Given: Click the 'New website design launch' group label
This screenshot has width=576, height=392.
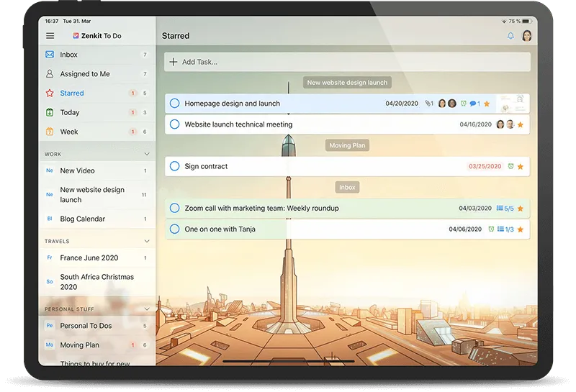Looking at the screenshot, I should click(x=347, y=83).
